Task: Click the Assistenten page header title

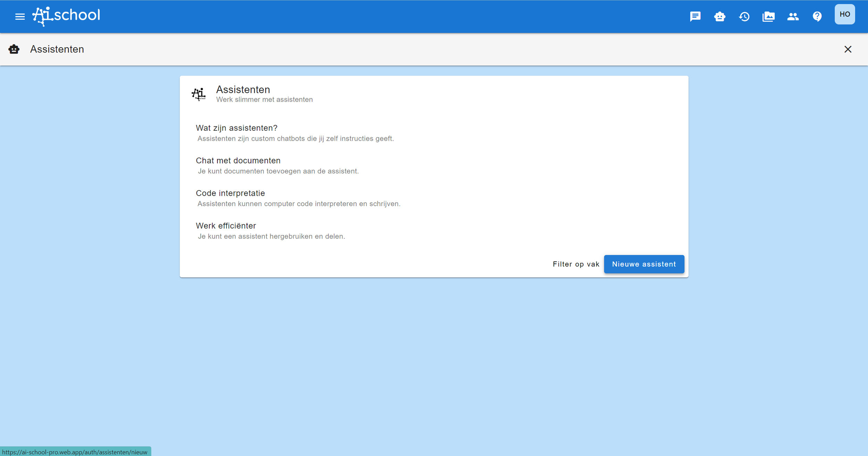Action: click(x=57, y=49)
